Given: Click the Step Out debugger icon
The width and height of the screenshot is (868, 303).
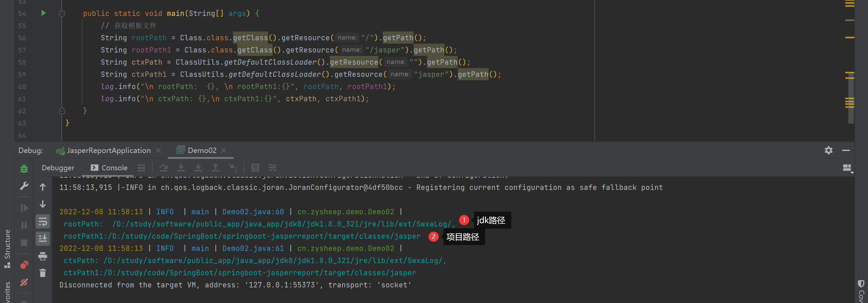Looking at the screenshot, I should 216,168.
